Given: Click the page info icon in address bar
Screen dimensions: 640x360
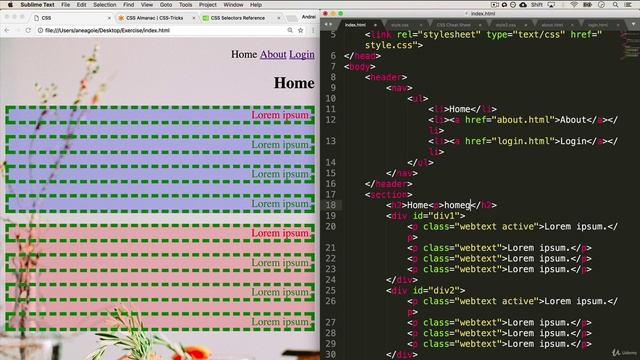Looking at the screenshot, I should point(40,30).
